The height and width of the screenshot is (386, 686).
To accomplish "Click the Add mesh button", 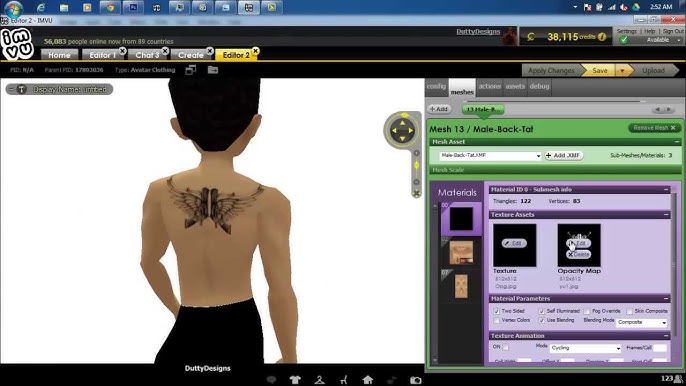I will [439, 109].
